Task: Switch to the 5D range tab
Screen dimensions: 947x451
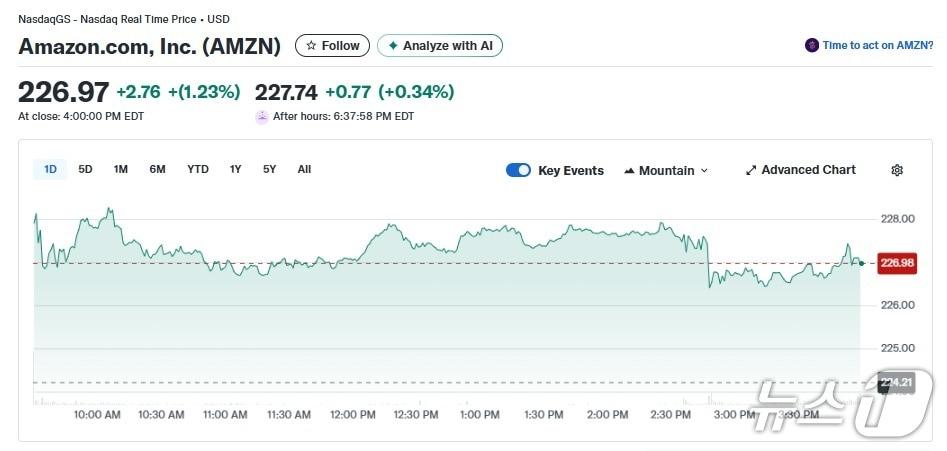Action: coord(85,170)
